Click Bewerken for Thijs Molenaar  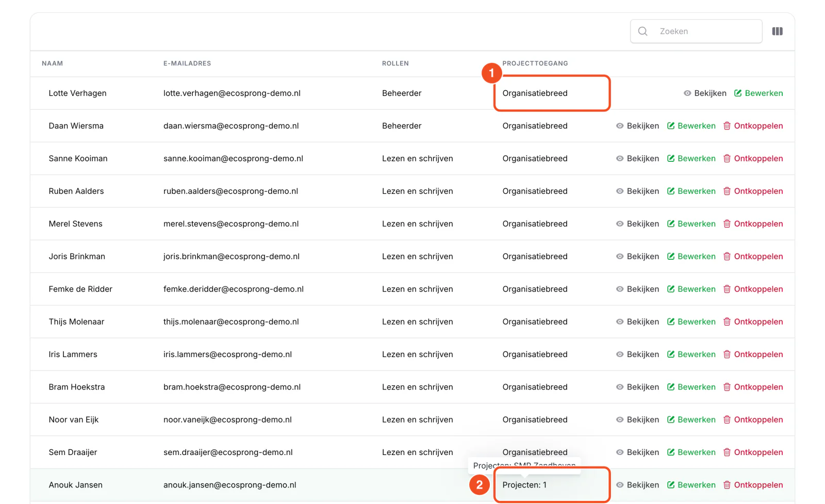tap(691, 322)
